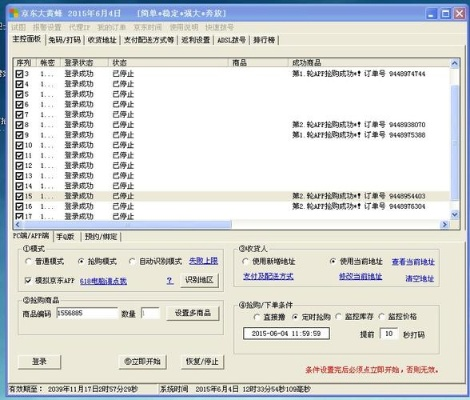
Task: Click the 提前 seconds field showing 10
Action: tap(389, 333)
